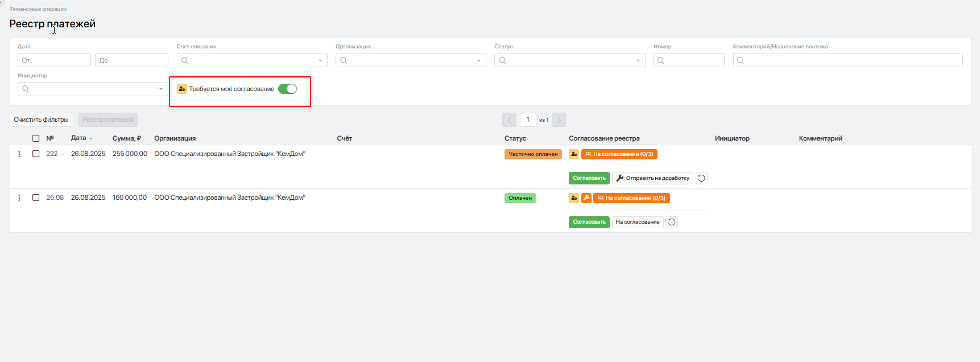Go to the next page arrow

coord(559,120)
